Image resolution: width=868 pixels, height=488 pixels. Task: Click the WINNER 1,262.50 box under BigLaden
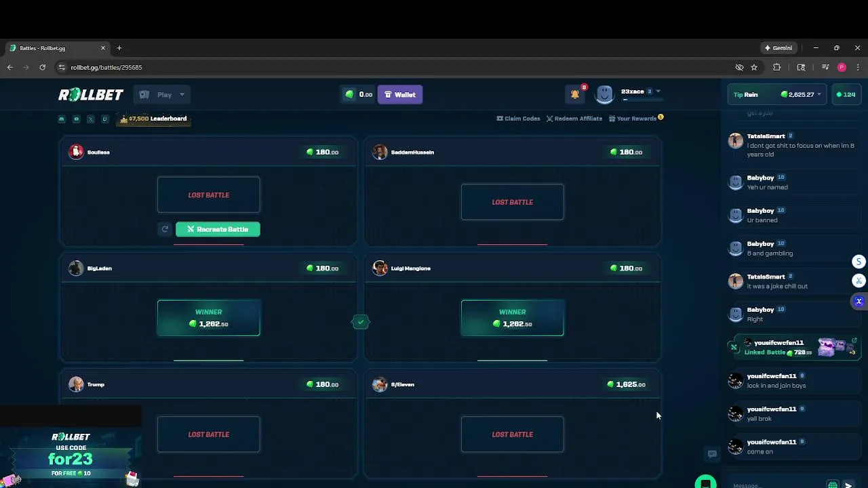pos(208,318)
